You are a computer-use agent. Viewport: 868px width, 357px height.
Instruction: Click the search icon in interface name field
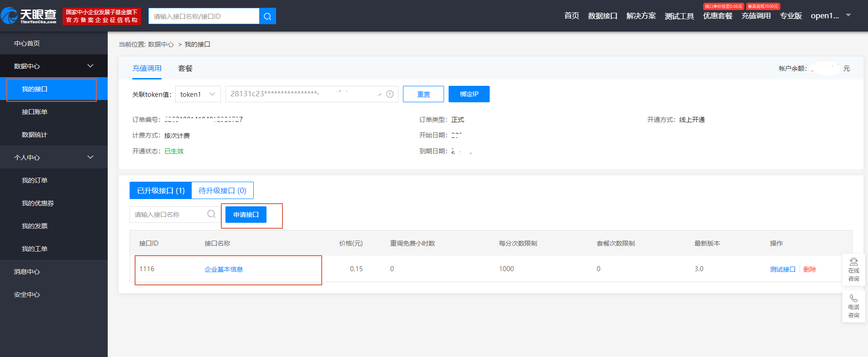[x=211, y=214]
